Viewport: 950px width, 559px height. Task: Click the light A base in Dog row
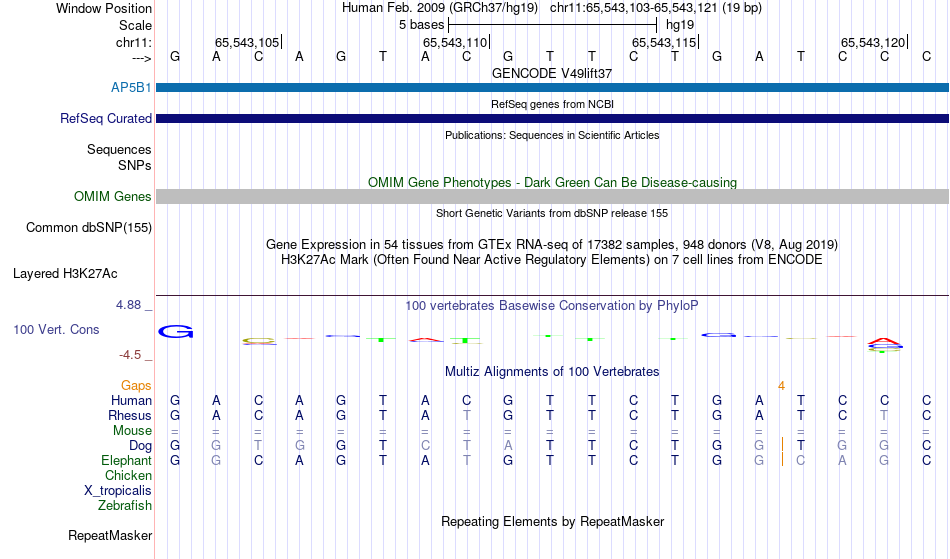[508, 446]
